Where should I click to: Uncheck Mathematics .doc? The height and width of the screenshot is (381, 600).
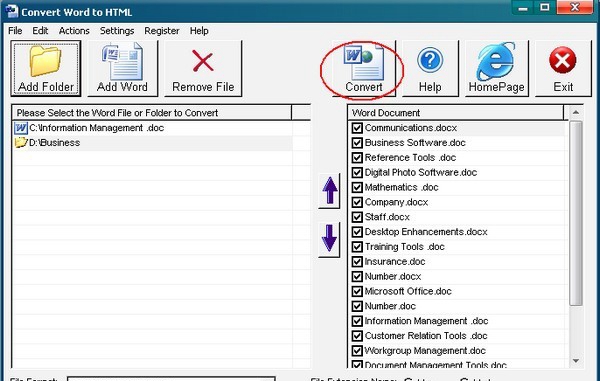(357, 187)
